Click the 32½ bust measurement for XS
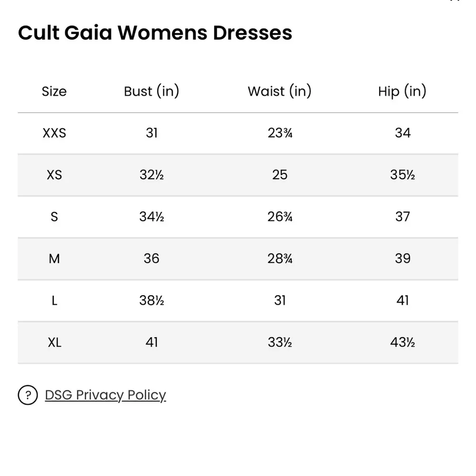This screenshot has height=476, width=476. pos(151,175)
